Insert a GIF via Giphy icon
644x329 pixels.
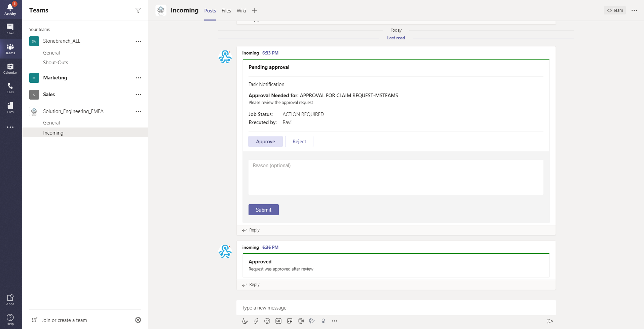click(x=278, y=321)
